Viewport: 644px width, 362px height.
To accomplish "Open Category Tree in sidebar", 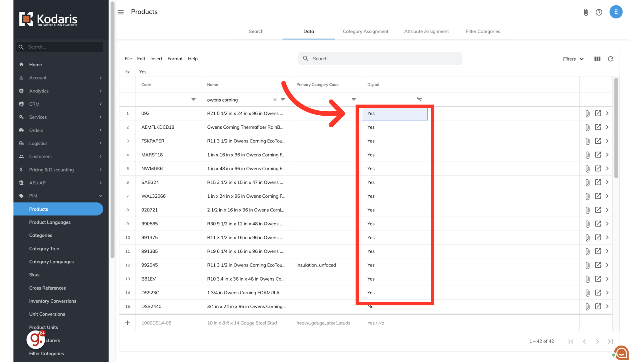I will pos(44,249).
